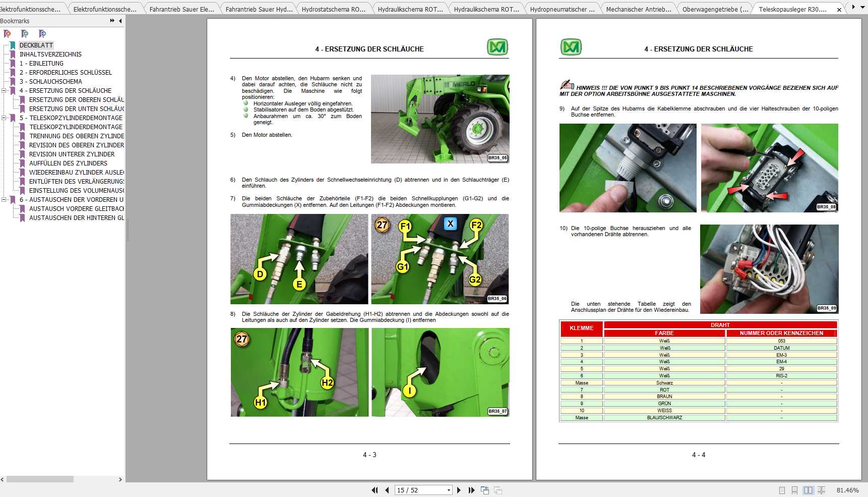Switch to continuous page layout
The image size is (868, 497).
794,490
